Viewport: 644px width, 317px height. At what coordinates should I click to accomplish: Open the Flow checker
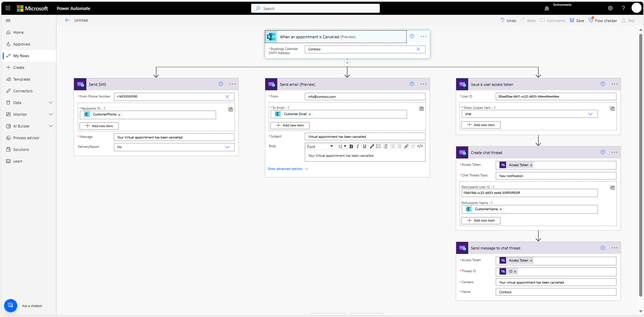coord(603,21)
